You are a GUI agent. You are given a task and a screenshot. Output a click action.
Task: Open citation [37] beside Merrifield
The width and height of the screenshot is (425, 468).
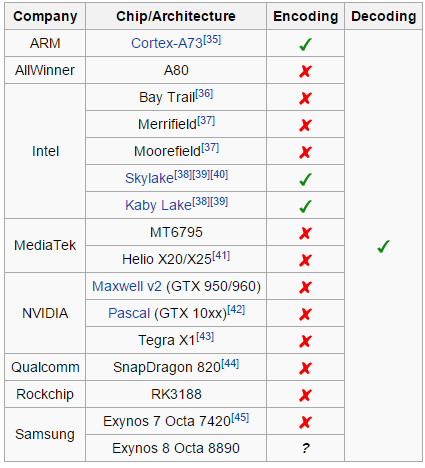click(206, 121)
